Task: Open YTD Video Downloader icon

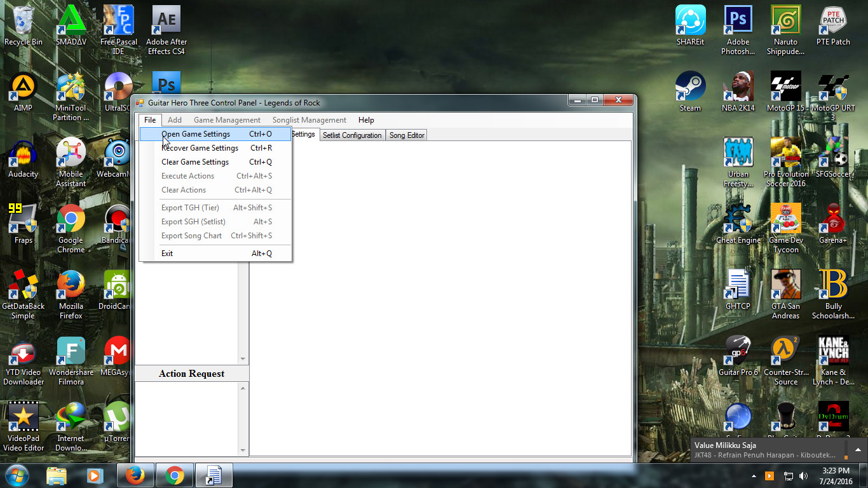Action: point(24,361)
